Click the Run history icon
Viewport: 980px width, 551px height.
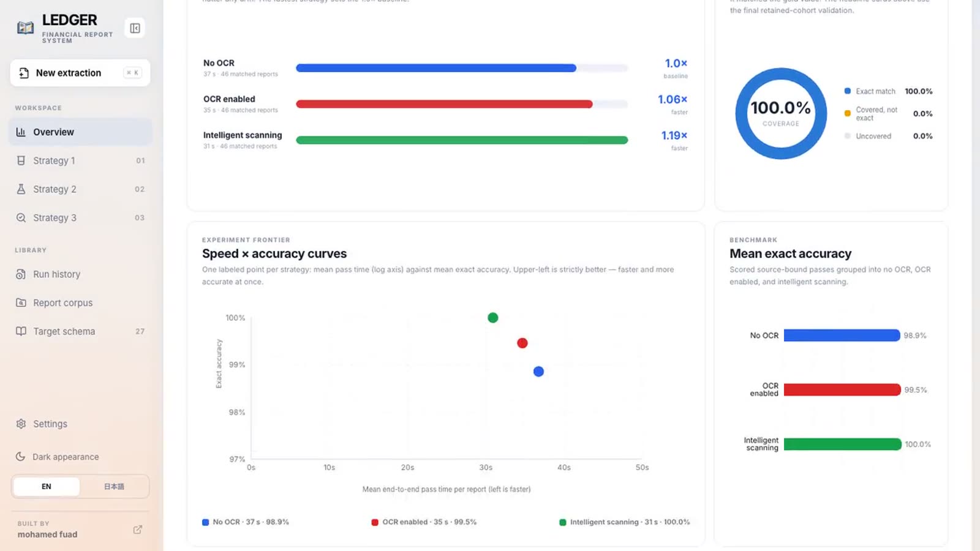click(21, 274)
